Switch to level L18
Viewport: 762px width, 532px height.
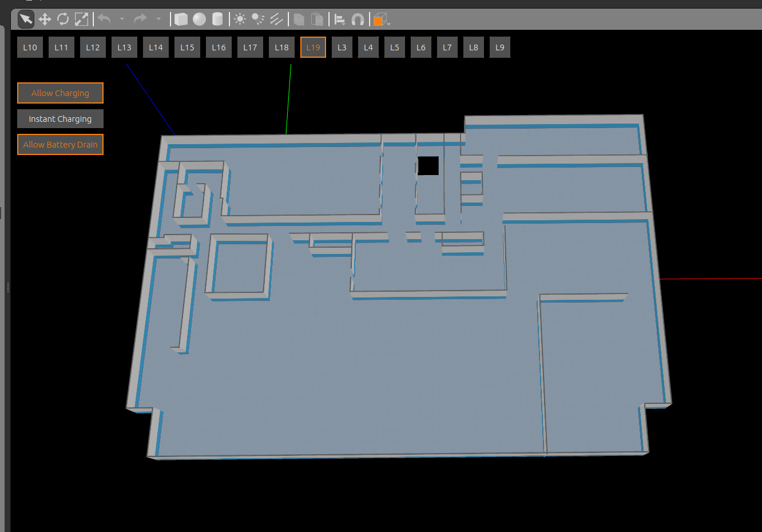pyautogui.click(x=281, y=47)
